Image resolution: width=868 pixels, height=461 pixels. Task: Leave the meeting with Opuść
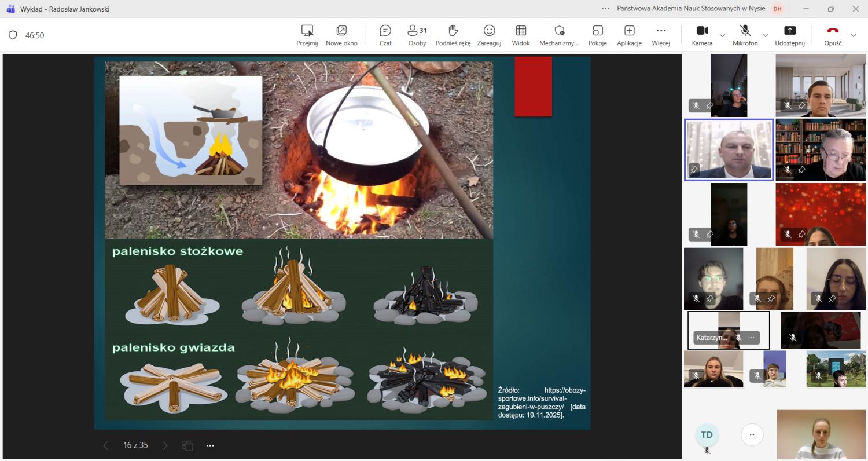coord(833,35)
